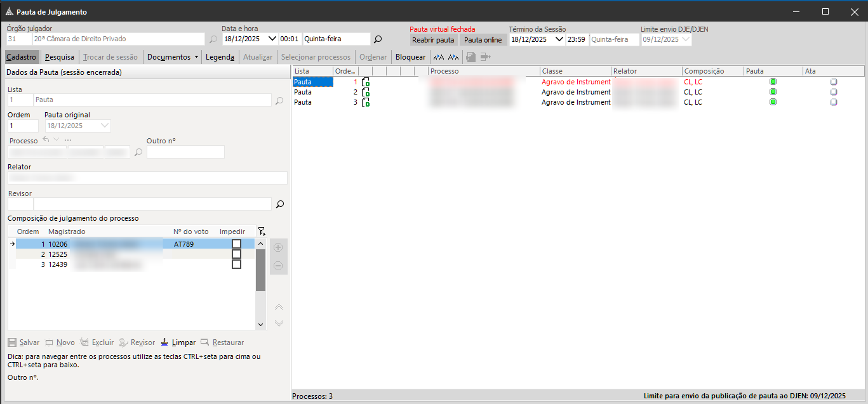The image size is (868, 404).
Task: Select Ata radio indicator for third process
Action: point(833,102)
